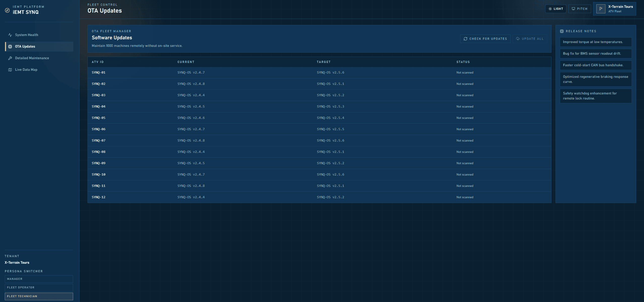
Task: Click the OTA Updates chip icon
Action: pyautogui.click(x=10, y=47)
